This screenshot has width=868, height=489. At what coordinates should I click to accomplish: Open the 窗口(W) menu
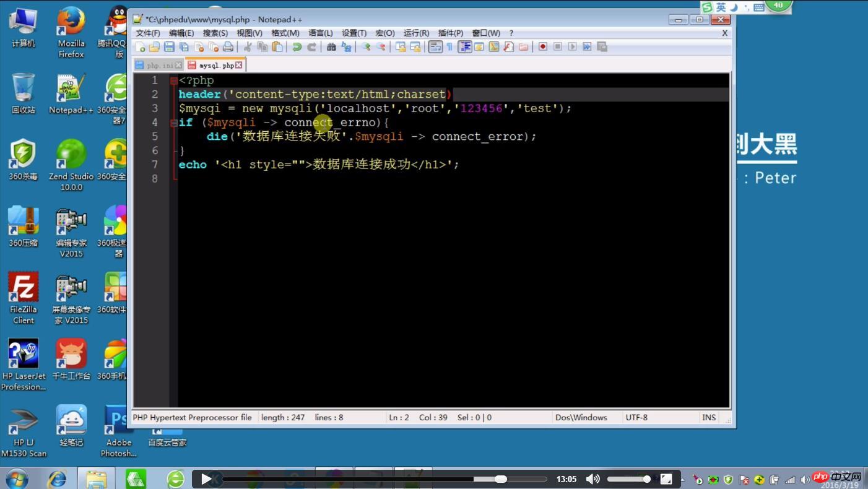coord(486,33)
